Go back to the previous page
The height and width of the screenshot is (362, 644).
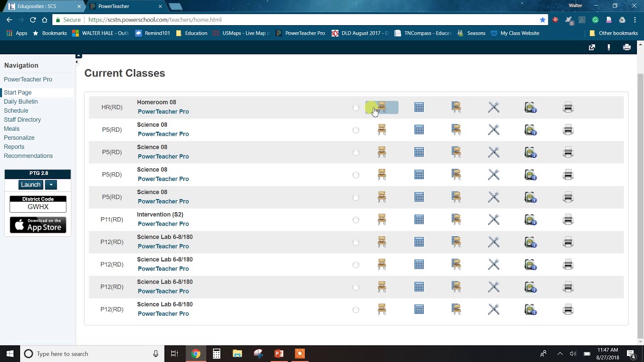tap(9, 20)
